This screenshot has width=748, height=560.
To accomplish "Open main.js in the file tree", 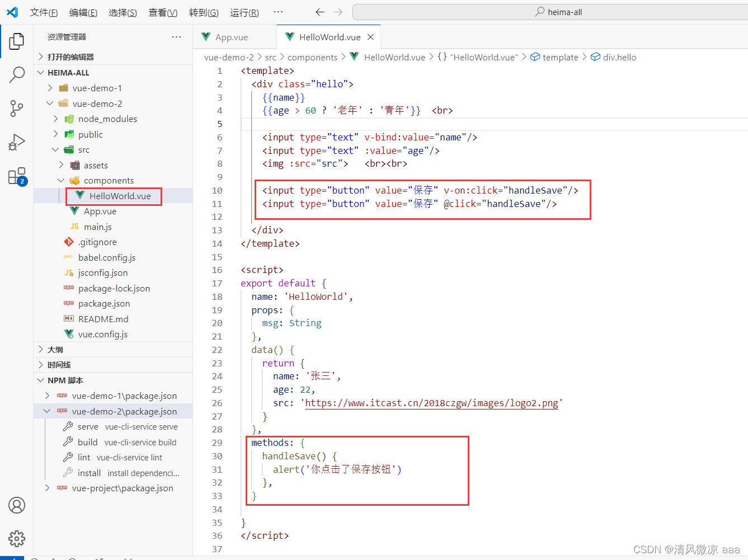I will 113,227.
